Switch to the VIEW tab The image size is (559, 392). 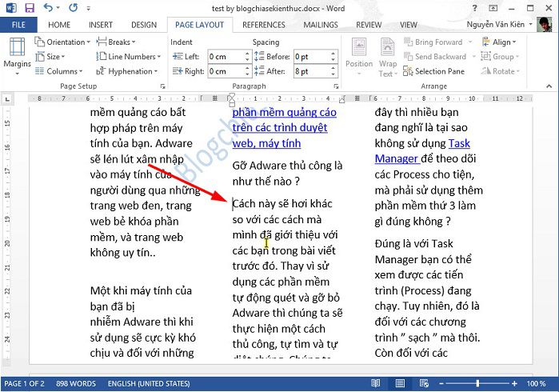[408, 25]
